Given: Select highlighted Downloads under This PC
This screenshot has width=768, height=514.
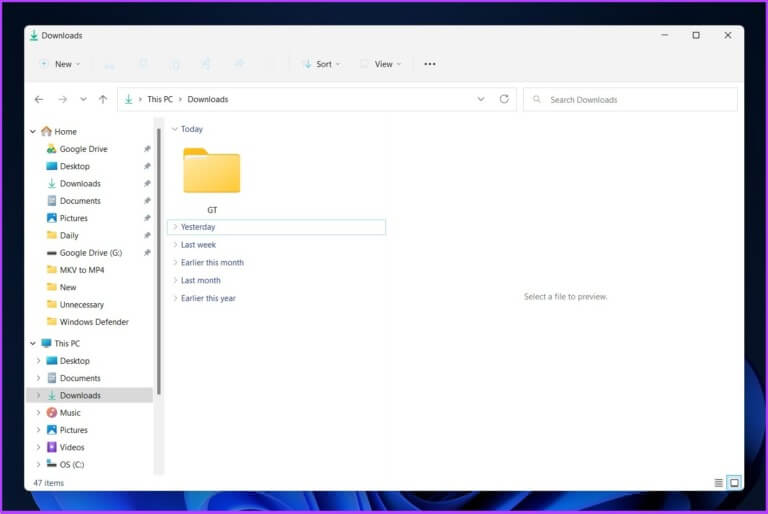Looking at the screenshot, I should click(90, 395).
